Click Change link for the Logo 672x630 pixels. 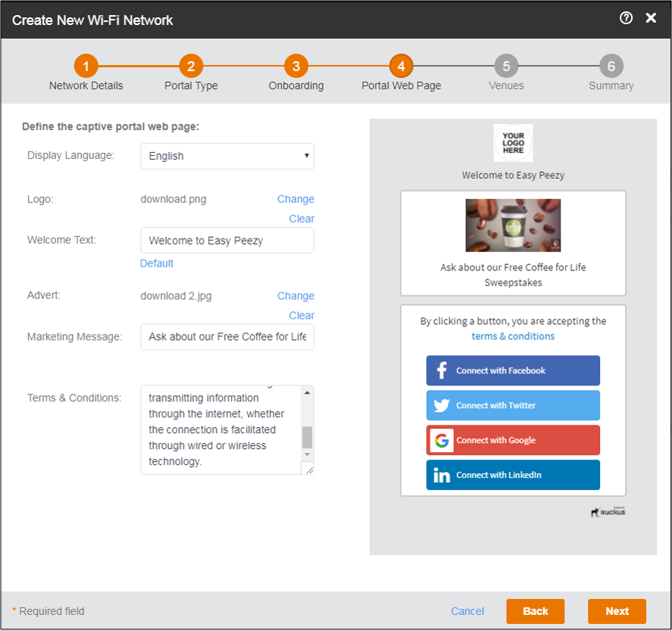(x=295, y=199)
